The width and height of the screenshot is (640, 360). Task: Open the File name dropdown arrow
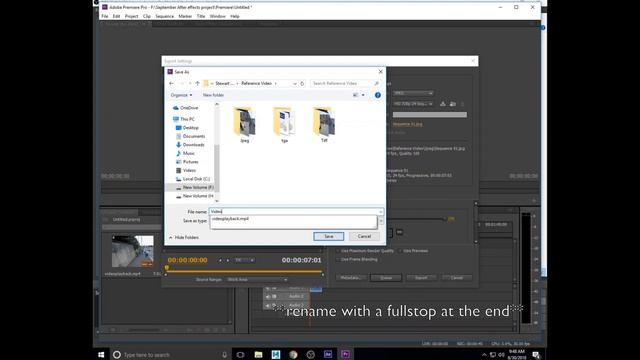381,212
